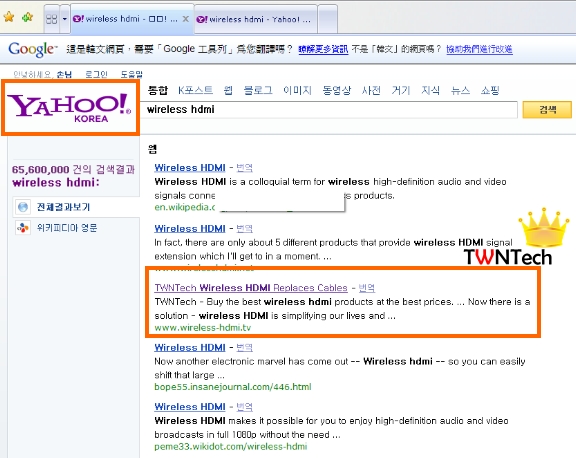Open the bope55.insanejournal.com result link
Viewport: 576px width, 458px height.
point(233,387)
